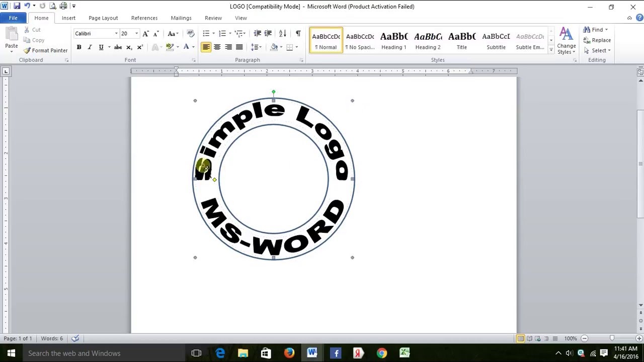Click the proofing check icon in status bar
644x362 pixels.
[x=75, y=338]
